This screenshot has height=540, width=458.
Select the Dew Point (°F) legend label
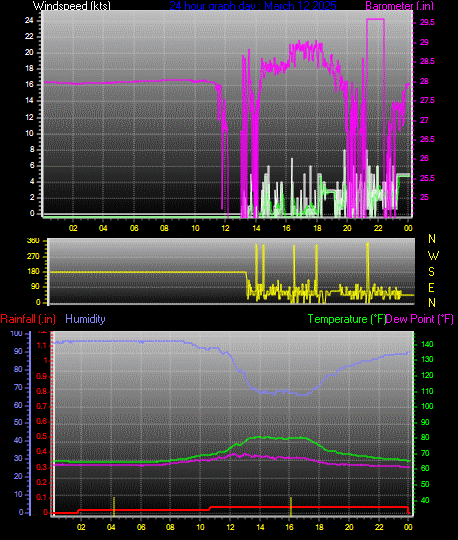[x=419, y=319]
